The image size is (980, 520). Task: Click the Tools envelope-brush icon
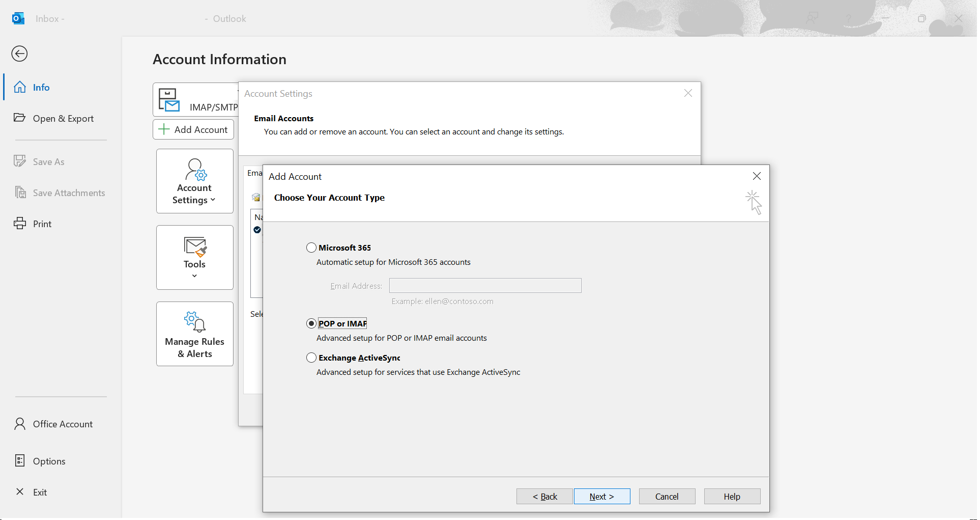195,247
